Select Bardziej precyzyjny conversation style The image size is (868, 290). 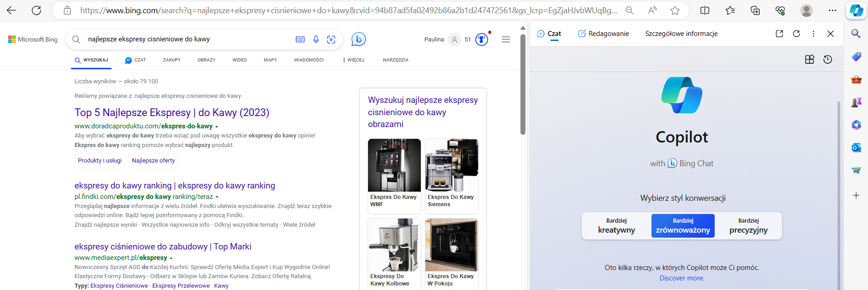coord(748,226)
